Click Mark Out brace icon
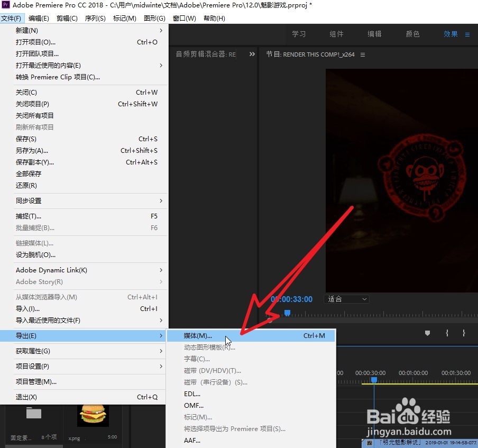The width and height of the screenshot is (478, 448). (x=464, y=333)
